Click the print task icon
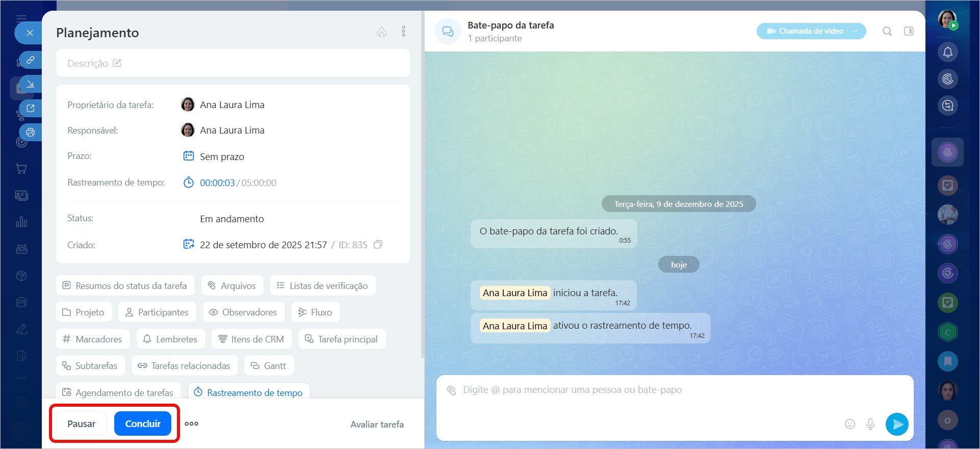The width and height of the screenshot is (980, 449). tap(31, 133)
